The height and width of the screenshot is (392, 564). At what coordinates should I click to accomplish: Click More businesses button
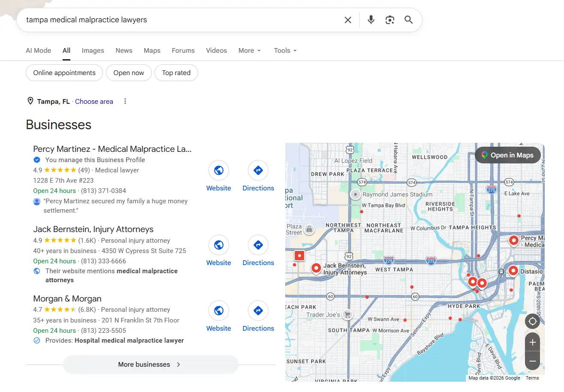151,365
